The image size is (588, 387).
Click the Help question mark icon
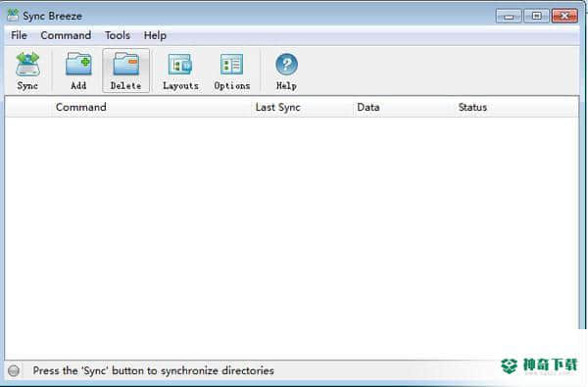coord(286,65)
